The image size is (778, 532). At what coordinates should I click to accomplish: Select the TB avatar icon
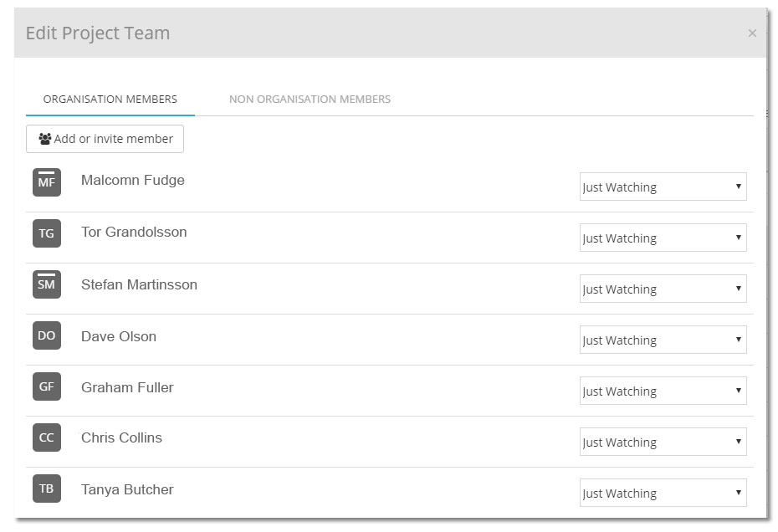47,489
